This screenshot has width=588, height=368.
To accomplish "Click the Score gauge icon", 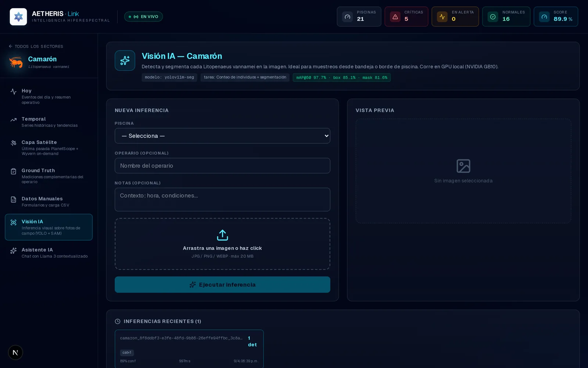I will (x=544, y=17).
